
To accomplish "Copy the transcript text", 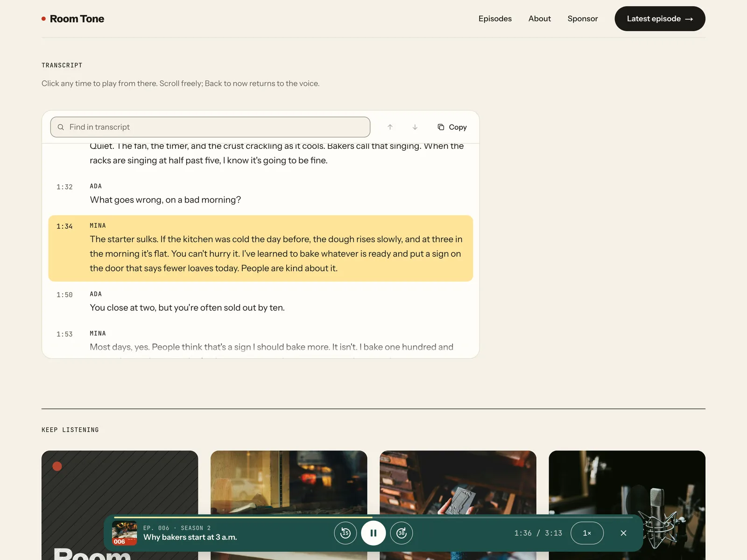I will point(452,127).
